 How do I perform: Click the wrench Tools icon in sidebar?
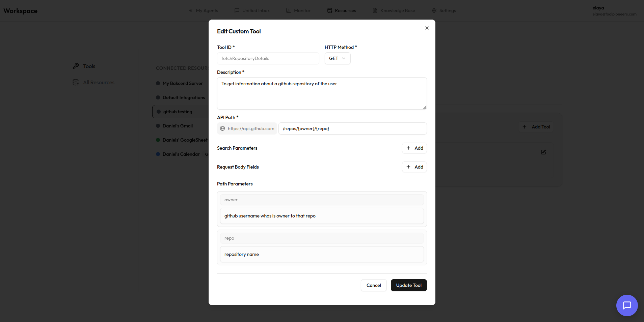[x=76, y=66]
